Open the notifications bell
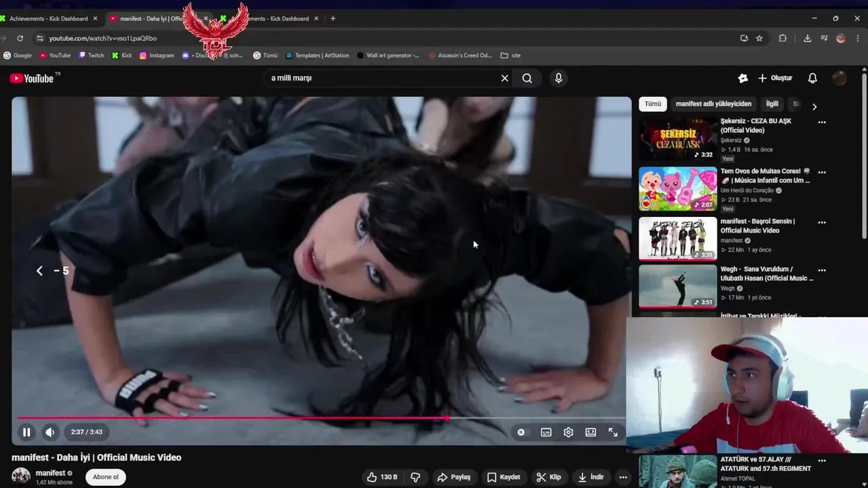The width and height of the screenshot is (868, 488). click(812, 78)
